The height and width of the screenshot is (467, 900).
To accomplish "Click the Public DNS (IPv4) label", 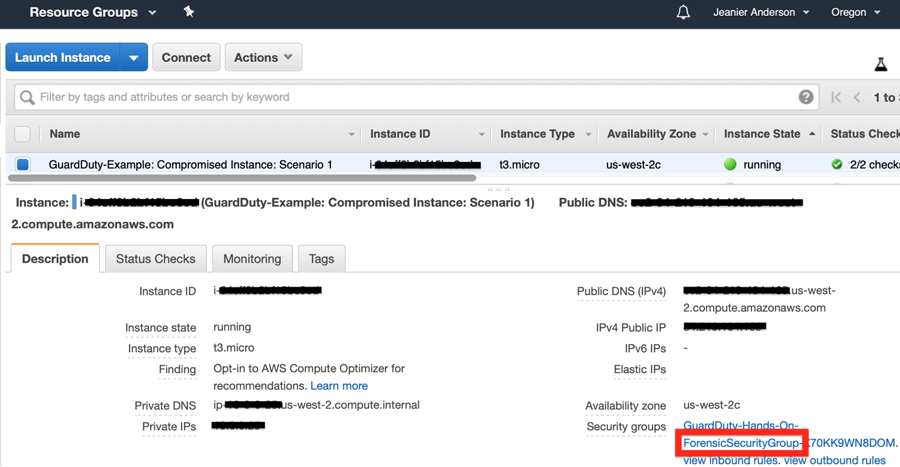I will (621, 291).
